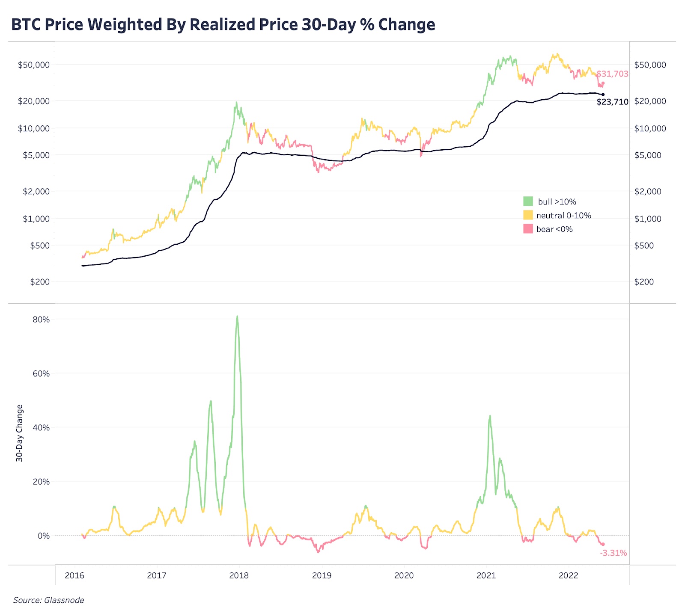Screen dimensions: 685x616
Task: Click the bull >10% legend label
Action: [x=557, y=201]
